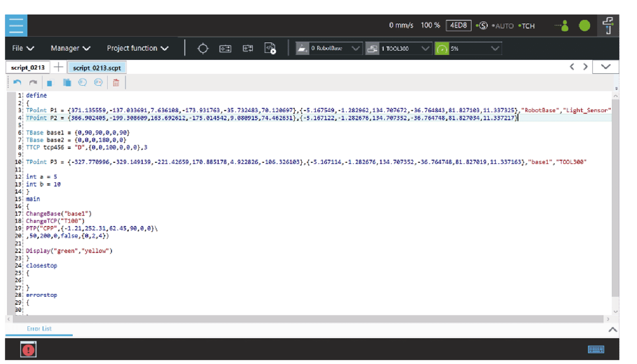Expand the 1 TOOL300 dropdown

[x=425, y=49]
